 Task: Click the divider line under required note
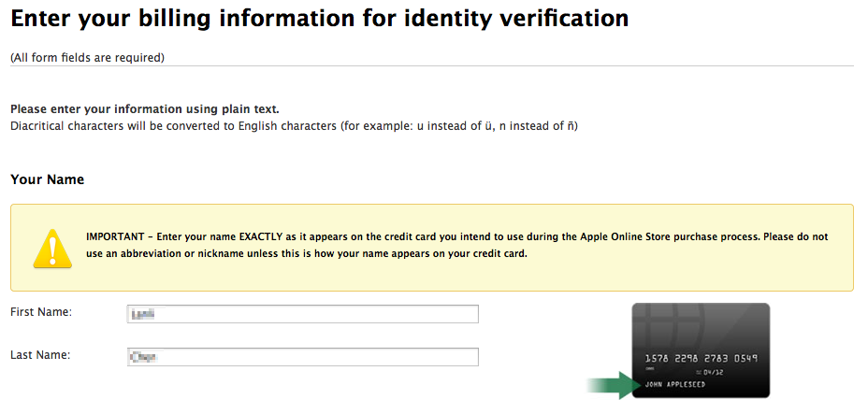tap(431, 66)
